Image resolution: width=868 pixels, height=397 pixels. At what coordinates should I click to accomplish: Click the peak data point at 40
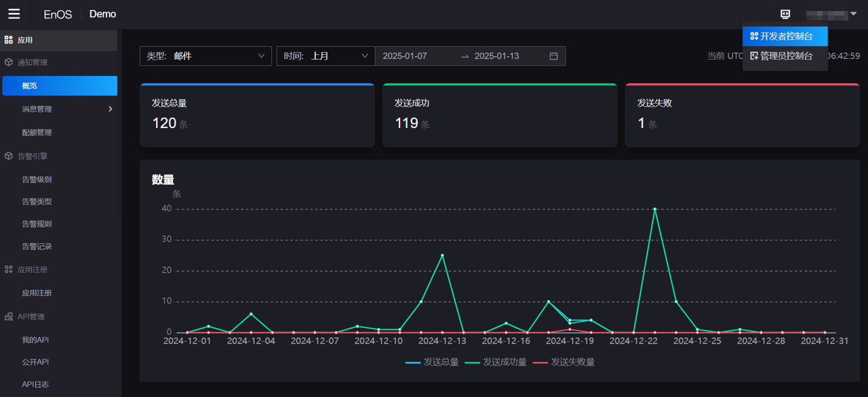654,209
